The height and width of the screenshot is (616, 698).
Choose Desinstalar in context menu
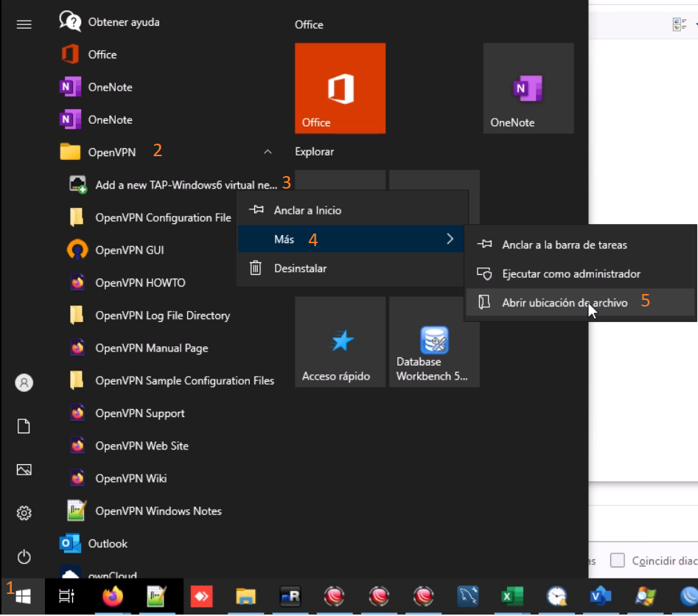pyautogui.click(x=352, y=268)
